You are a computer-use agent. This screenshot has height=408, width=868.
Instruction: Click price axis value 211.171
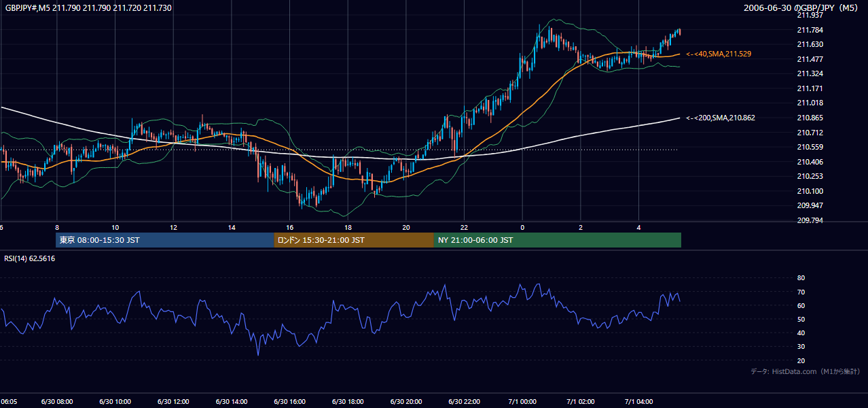point(810,88)
